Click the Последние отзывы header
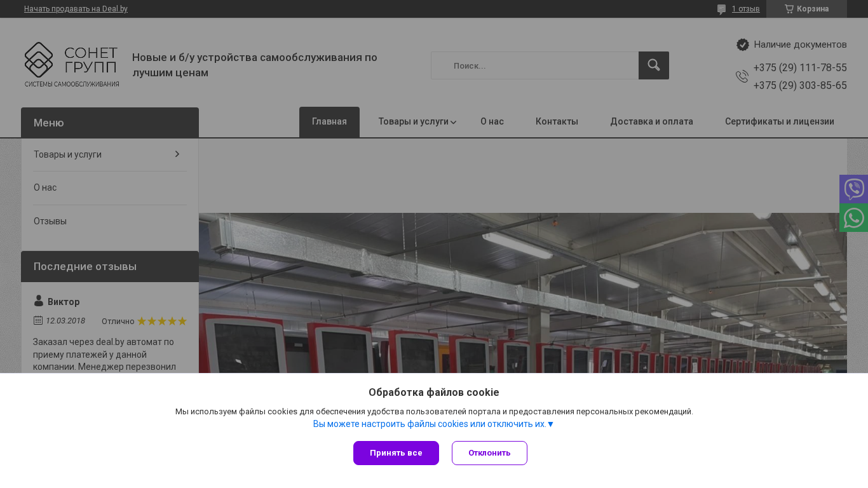 click(110, 266)
